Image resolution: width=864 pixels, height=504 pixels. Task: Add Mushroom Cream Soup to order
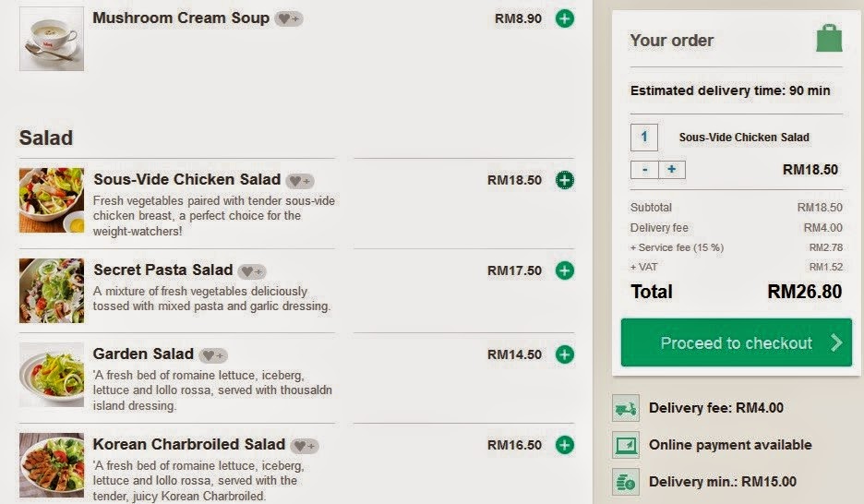[565, 18]
